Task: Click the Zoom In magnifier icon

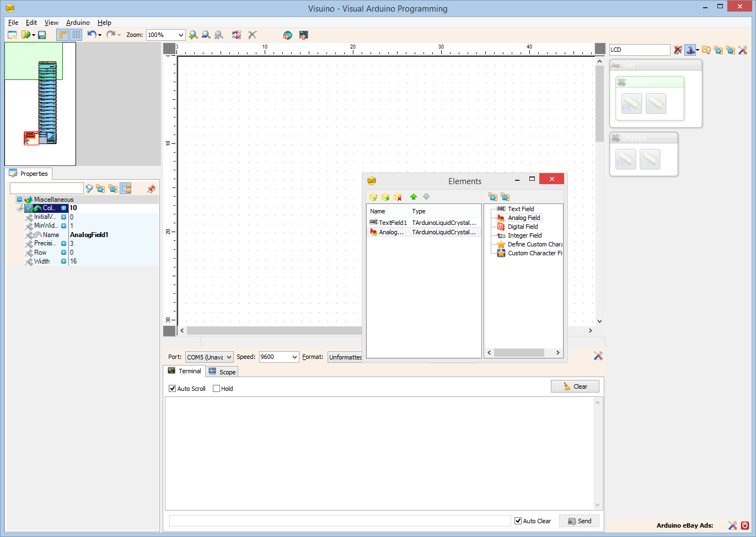Action: point(194,35)
